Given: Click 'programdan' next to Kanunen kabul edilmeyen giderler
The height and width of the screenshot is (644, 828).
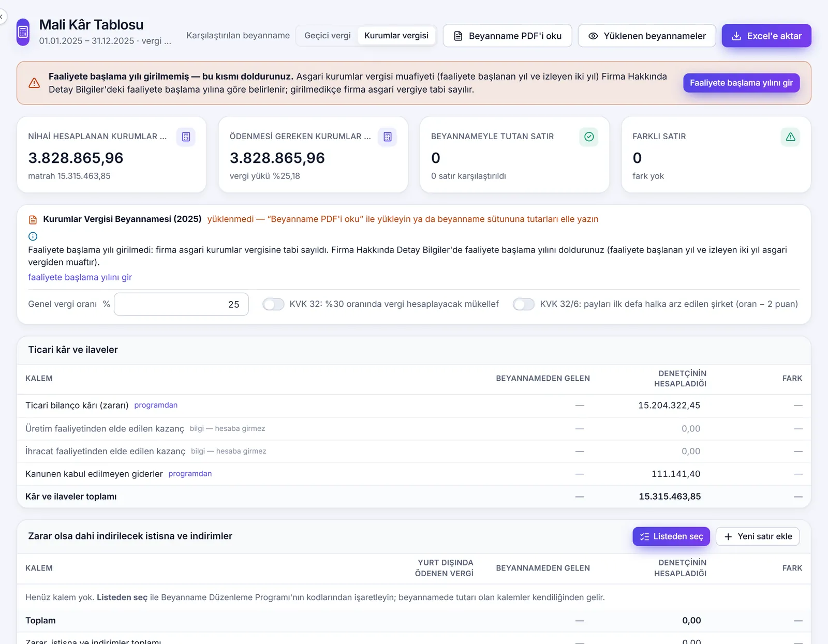Looking at the screenshot, I should click(190, 474).
